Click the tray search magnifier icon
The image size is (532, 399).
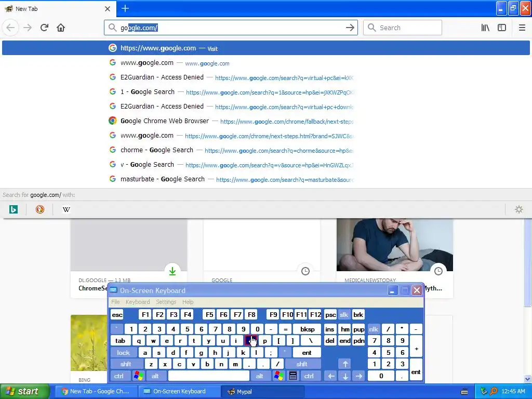[x=494, y=391]
